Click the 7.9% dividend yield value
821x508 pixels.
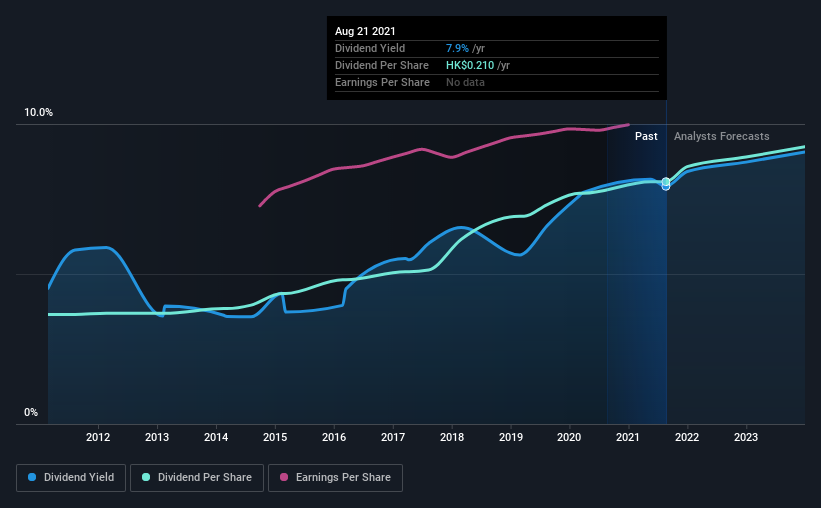pos(457,48)
